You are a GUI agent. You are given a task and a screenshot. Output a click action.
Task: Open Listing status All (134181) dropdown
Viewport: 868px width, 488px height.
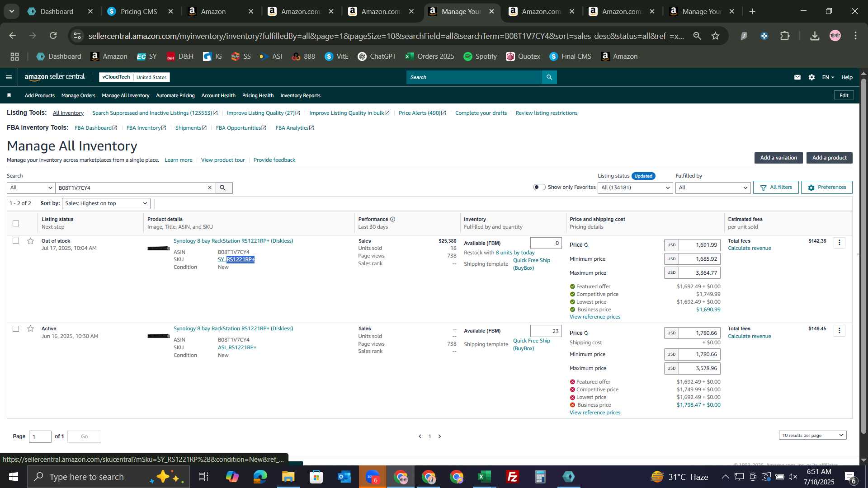coord(635,188)
